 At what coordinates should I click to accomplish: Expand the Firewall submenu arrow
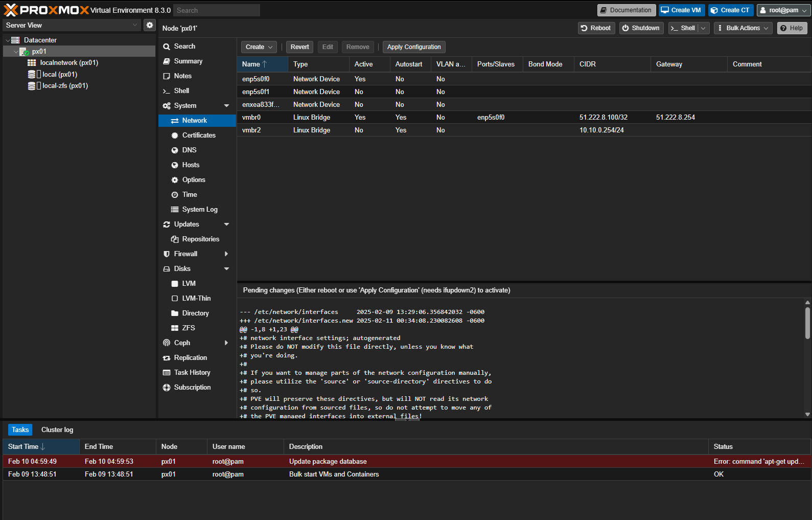(x=226, y=254)
